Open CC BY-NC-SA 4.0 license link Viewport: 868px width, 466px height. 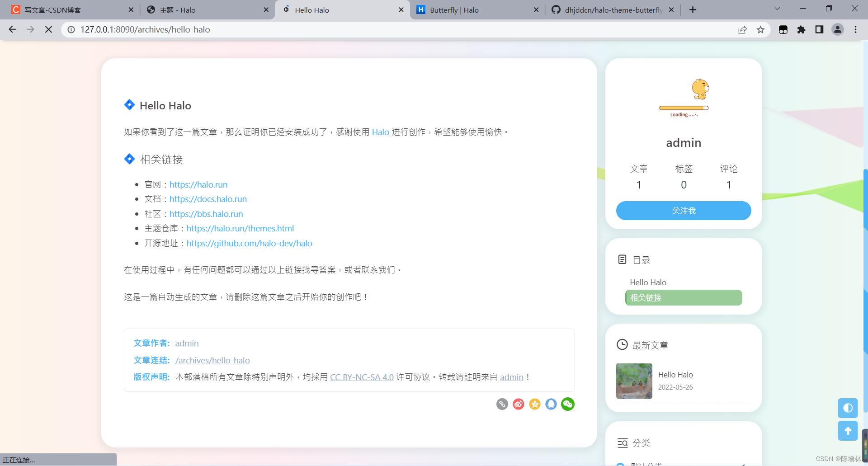pyautogui.click(x=362, y=377)
